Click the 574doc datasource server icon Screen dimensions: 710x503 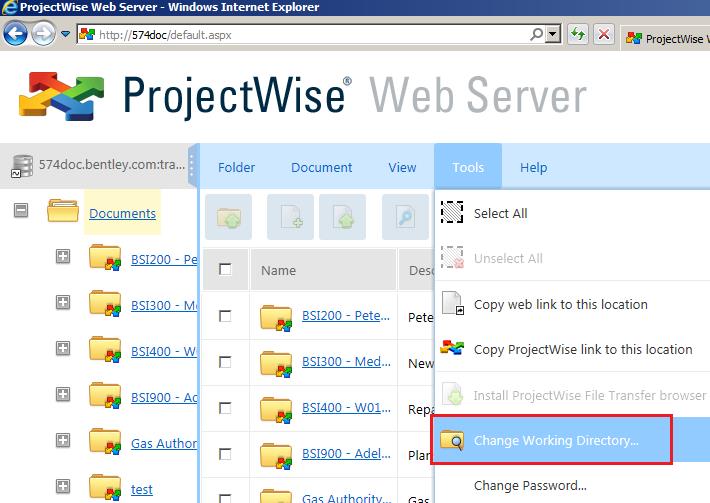22,166
